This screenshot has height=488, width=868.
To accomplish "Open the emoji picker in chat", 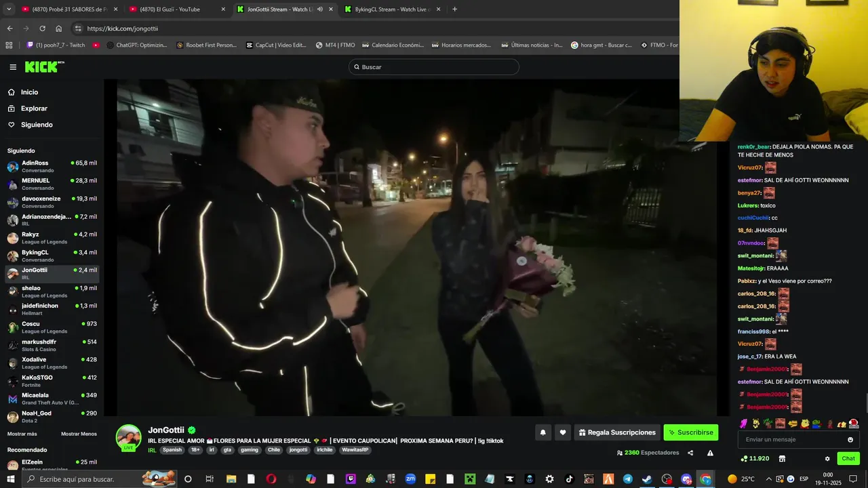I will point(850,439).
